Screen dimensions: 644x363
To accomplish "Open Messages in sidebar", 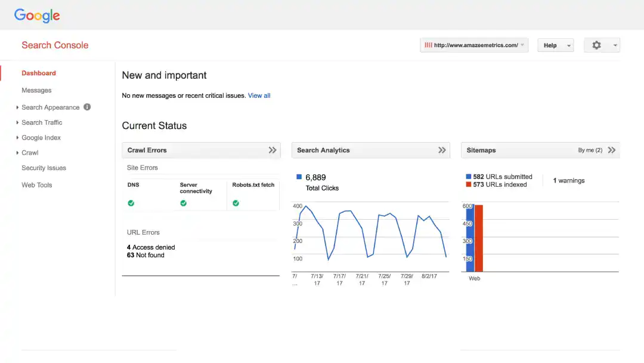I will click(36, 90).
